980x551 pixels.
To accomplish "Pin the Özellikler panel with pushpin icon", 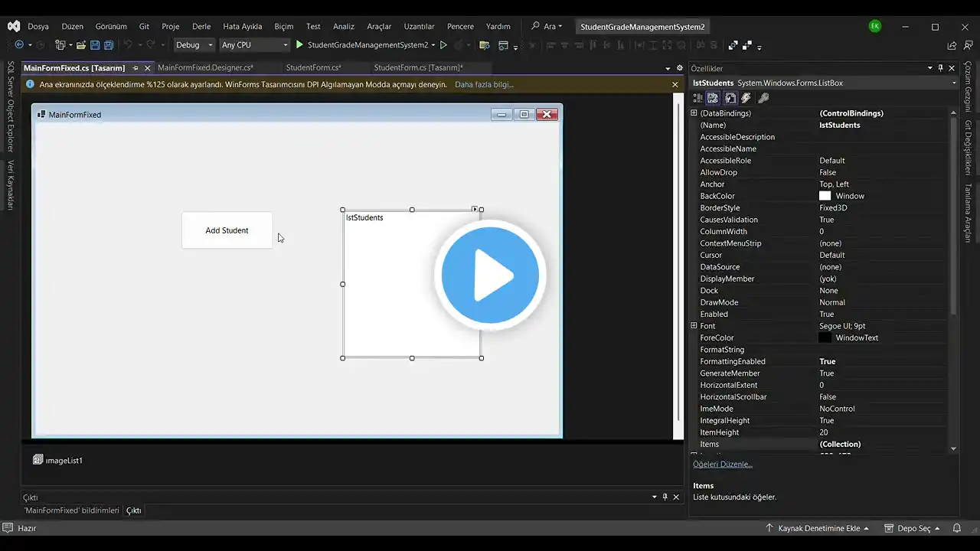I will 941,68.
